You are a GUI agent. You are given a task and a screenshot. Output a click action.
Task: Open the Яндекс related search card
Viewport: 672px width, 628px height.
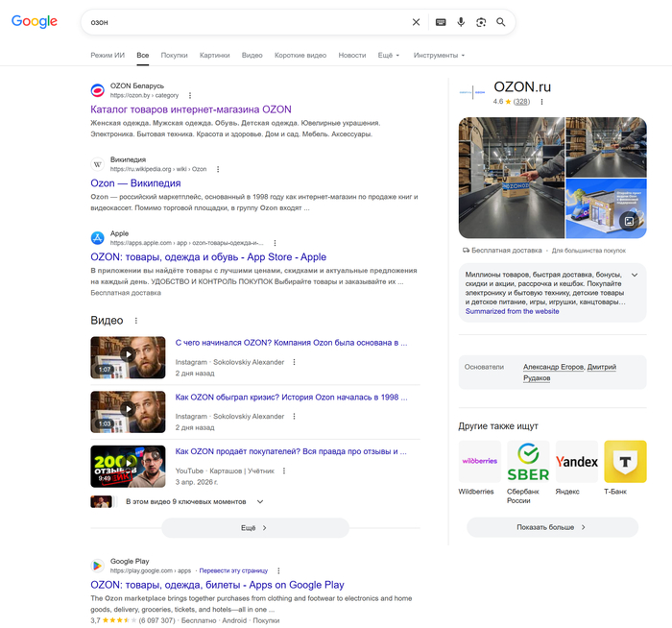(576, 468)
